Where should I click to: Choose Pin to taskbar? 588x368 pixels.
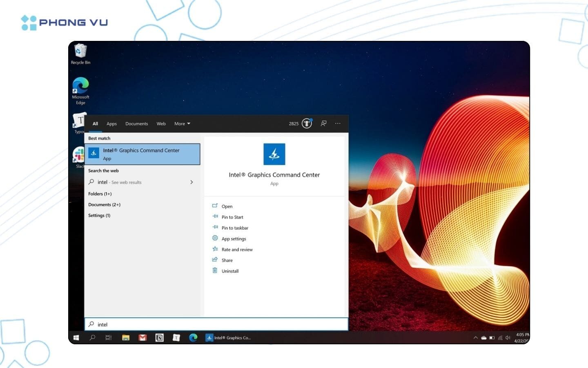[x=235, y=228]
